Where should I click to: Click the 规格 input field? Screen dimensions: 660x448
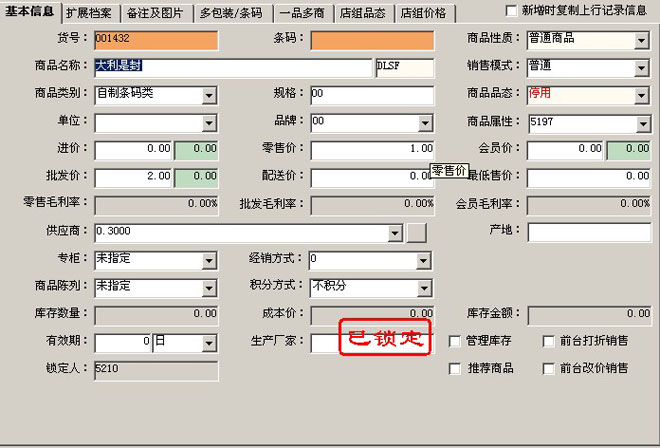[372, 96]
